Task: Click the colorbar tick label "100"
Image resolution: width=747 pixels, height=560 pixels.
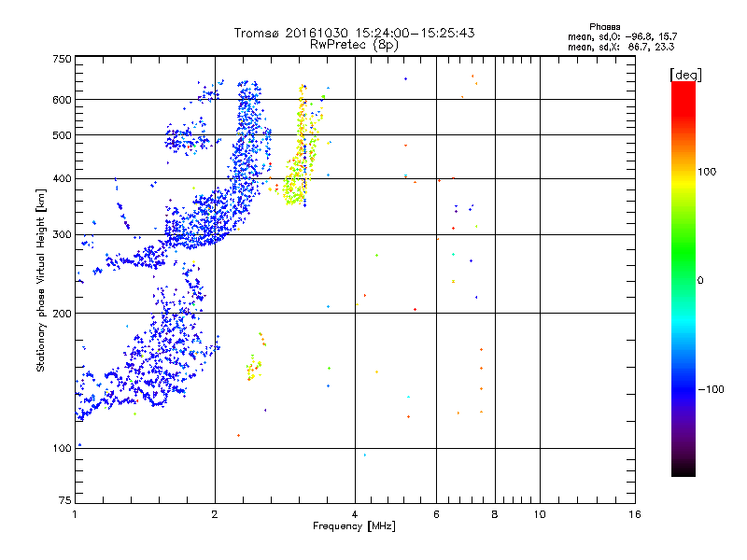Action: click(707, 172)
